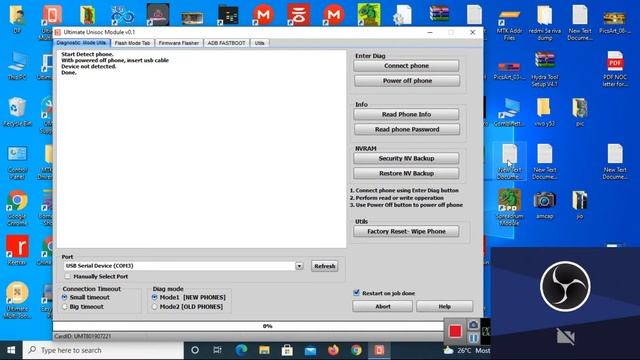Click the Power off phone button

pyautogui.click(x=407, y=81)
